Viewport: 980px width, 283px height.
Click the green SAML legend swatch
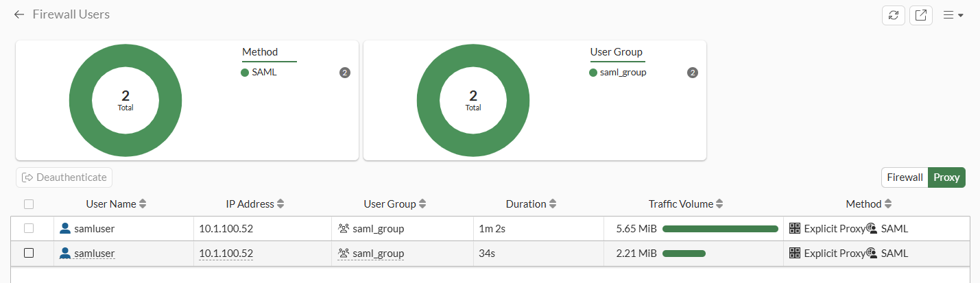[245, 73]
